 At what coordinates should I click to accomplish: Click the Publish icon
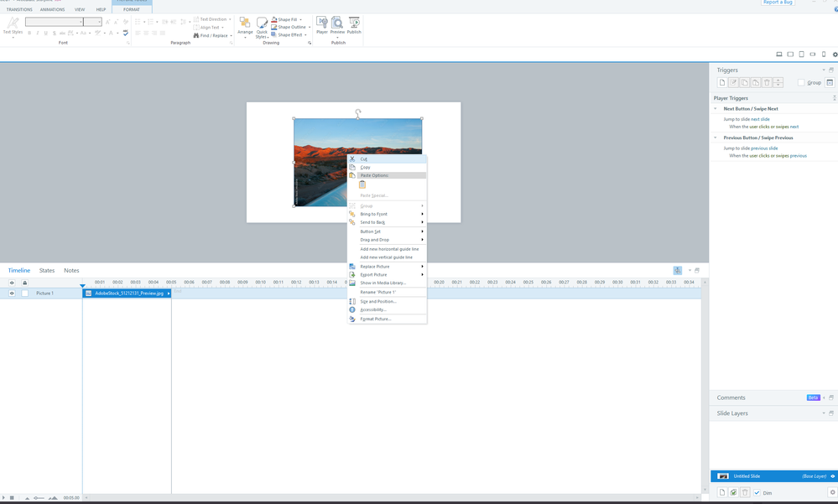click(x=354, y=24)
